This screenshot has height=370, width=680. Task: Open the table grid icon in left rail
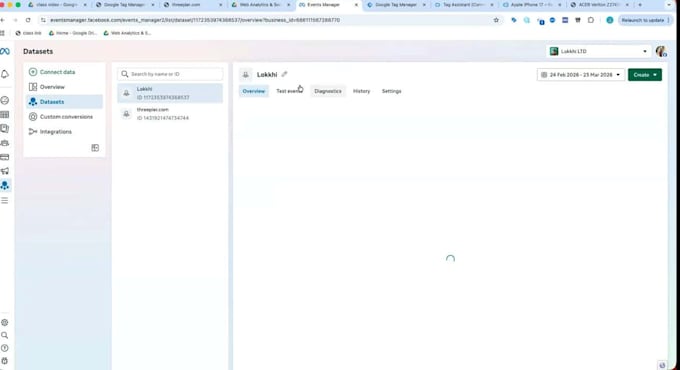tap(5, 115)
